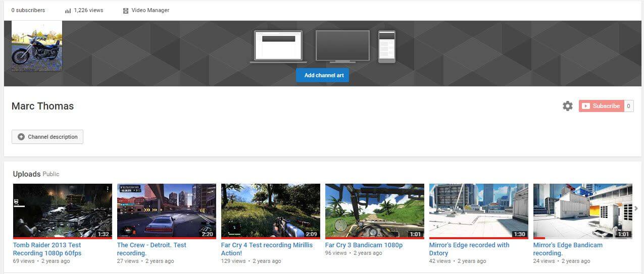Screen dimensions: 644x274
Task: Open Mirror's Edge recorded with Dxtory title
Action: 469,249
